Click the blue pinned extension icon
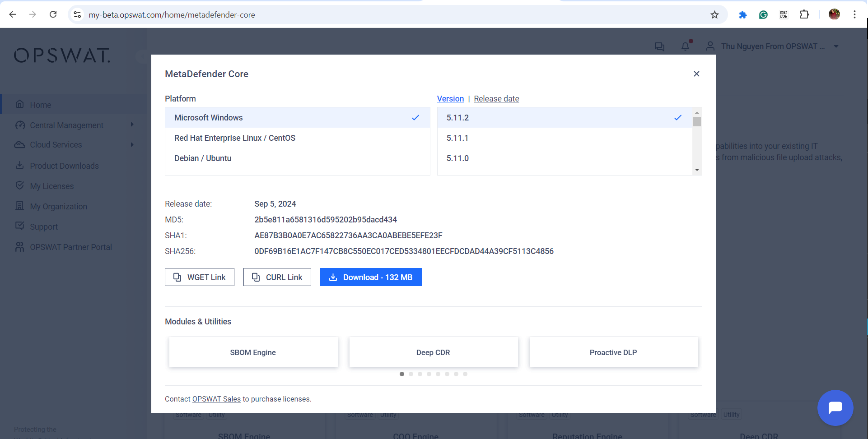 tap(742, 15)
